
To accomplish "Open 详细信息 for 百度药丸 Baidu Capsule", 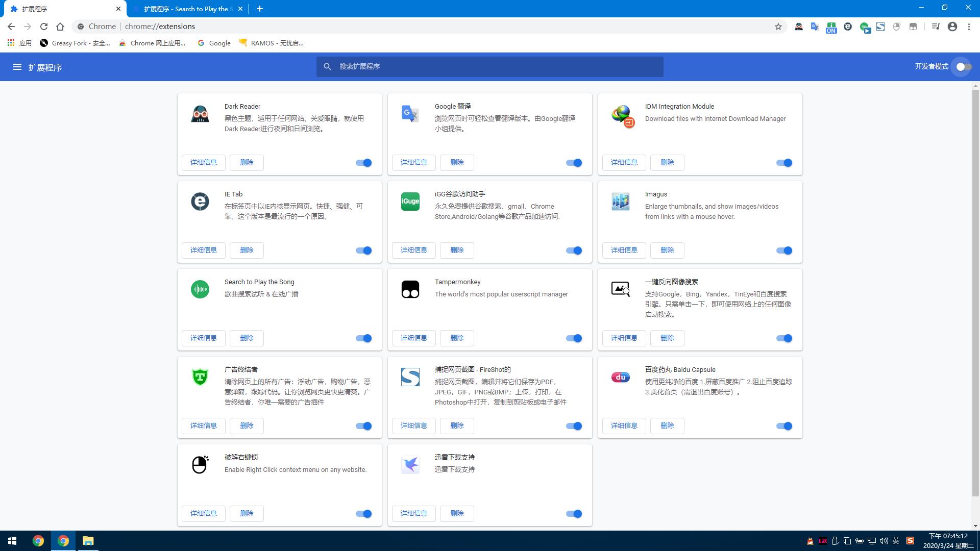I will click(624, 426).
